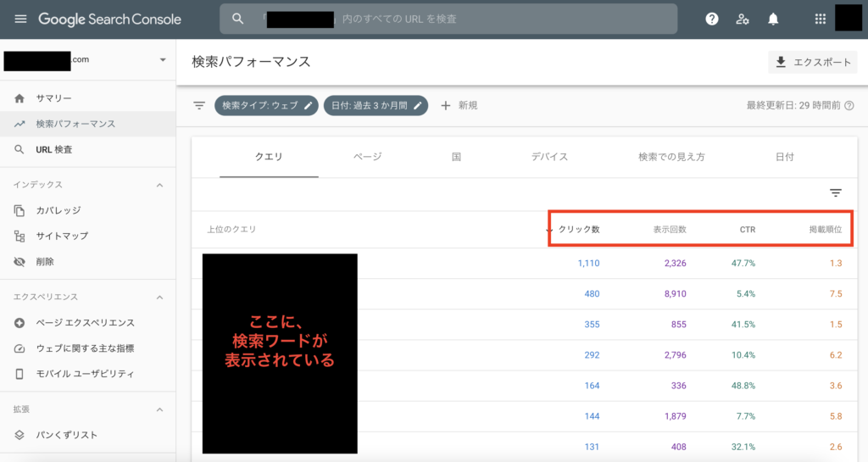The image size is (868, 462).
Task: Click the モバイル ユーザビリティ phone icon
Action: [x=19, y=374]
